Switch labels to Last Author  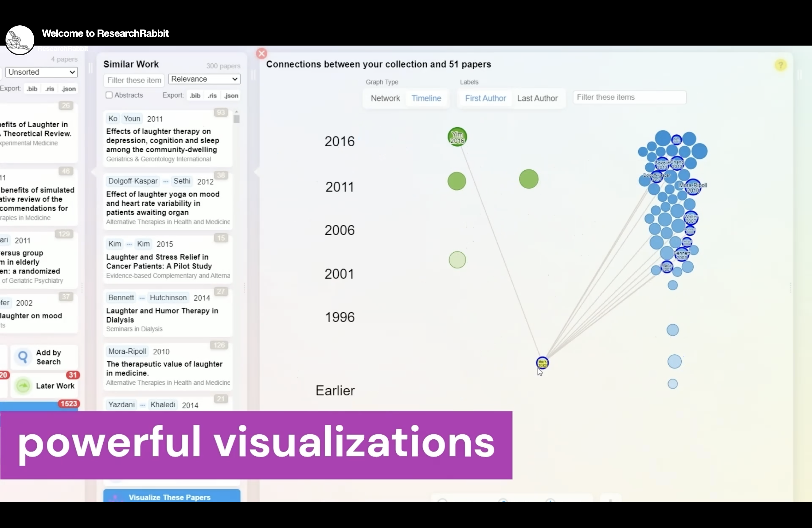click(537, 98)
